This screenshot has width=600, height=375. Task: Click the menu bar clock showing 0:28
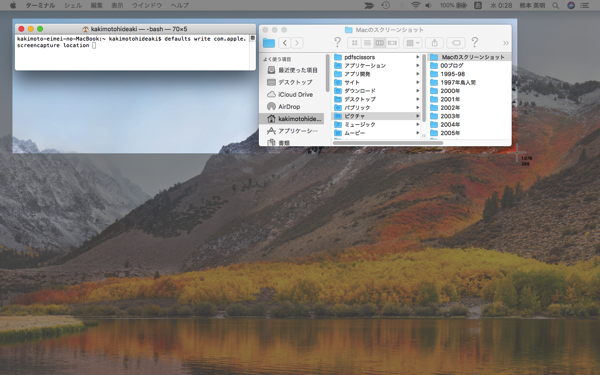click(501, 5)
